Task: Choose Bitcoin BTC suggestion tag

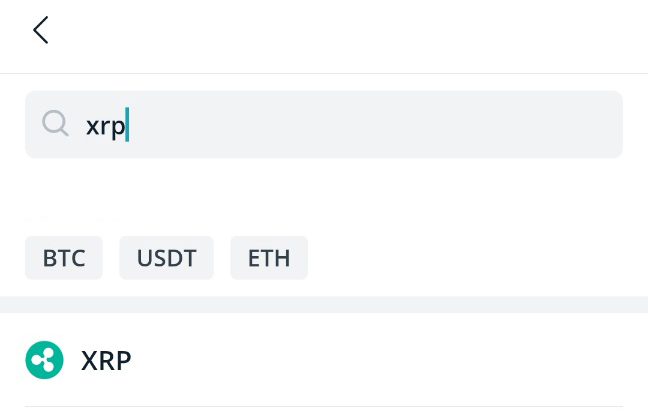Action: [x=64, y=258]
